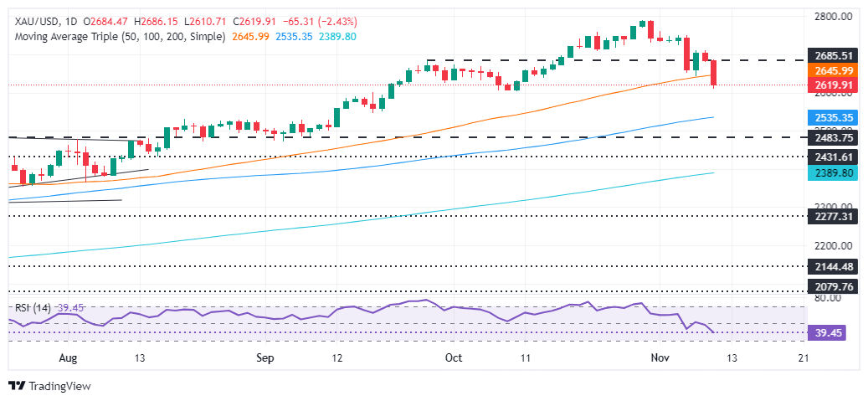Click the 2144.48 horizontal level label
Screen dimensions: 868x401
(x=833, y=266)
